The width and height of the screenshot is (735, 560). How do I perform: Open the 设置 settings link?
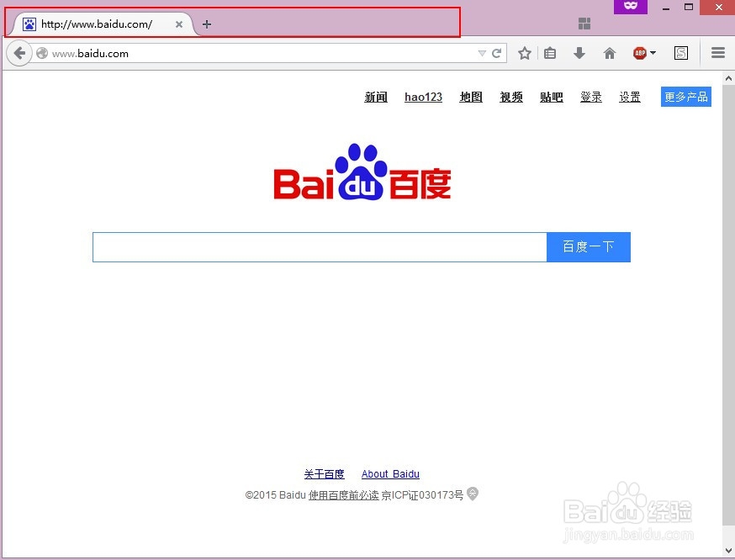pyautogui.click(x=630, y=97)
